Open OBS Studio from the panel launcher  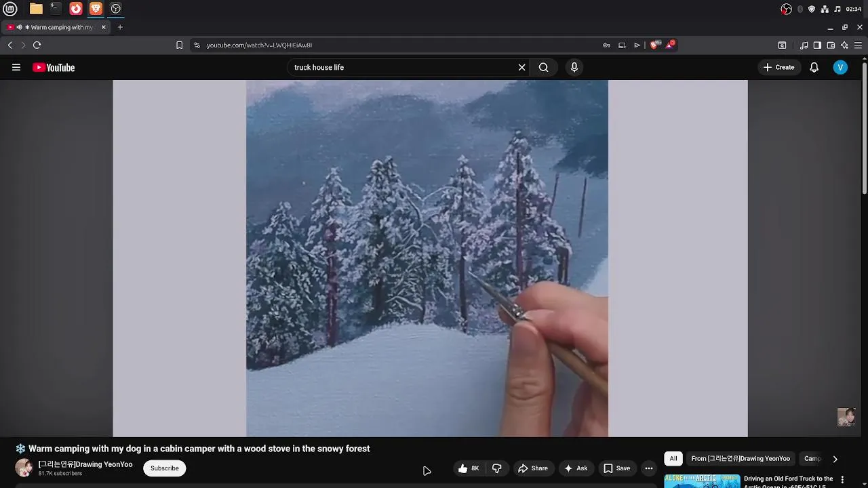pyautogui.click(x=116, y=9)
